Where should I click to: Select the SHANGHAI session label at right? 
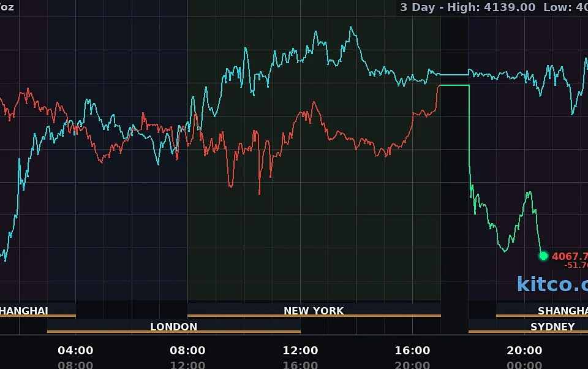click(563, 311)
